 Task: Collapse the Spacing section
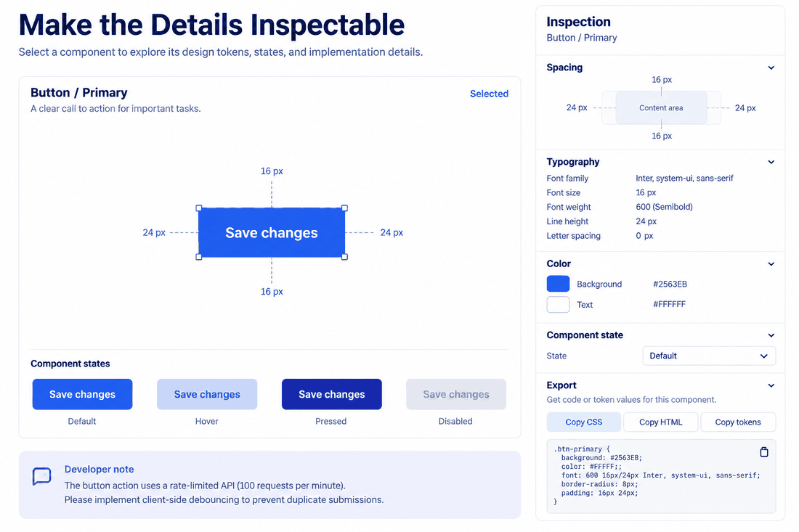[771, 67]
